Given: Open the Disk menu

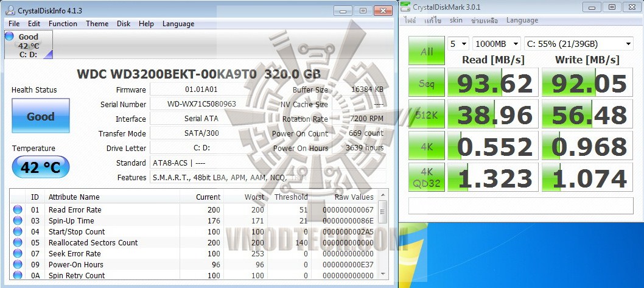Looking at the screenshot, I should [124, 24].
